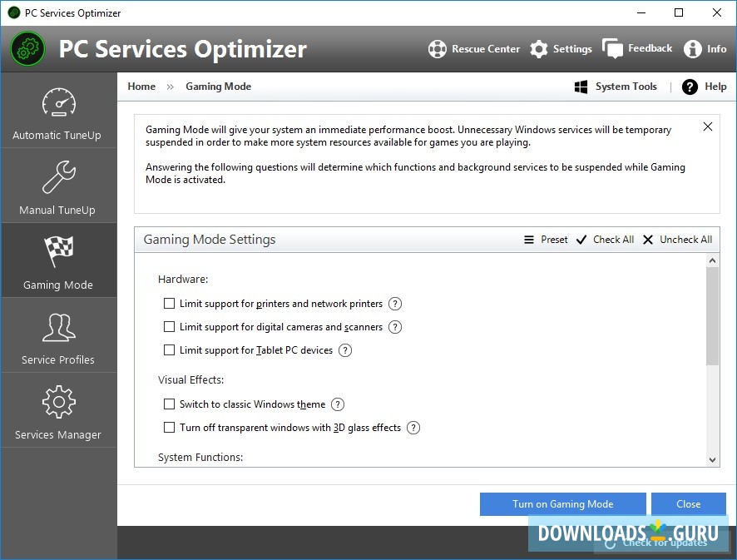Image resolution: width=737 pixels, height=560 pixels.
Task: Click the Help question mark icon
Action: [690, 87]
